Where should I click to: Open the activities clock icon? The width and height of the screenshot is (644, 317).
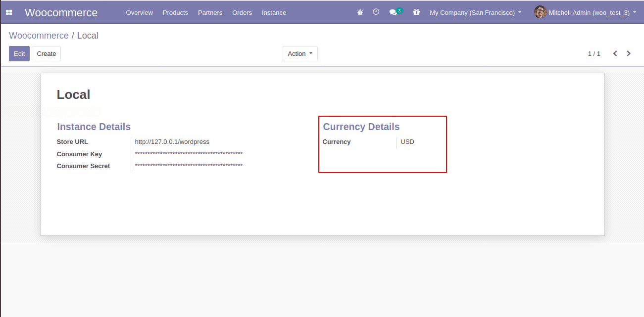[376, 12]
